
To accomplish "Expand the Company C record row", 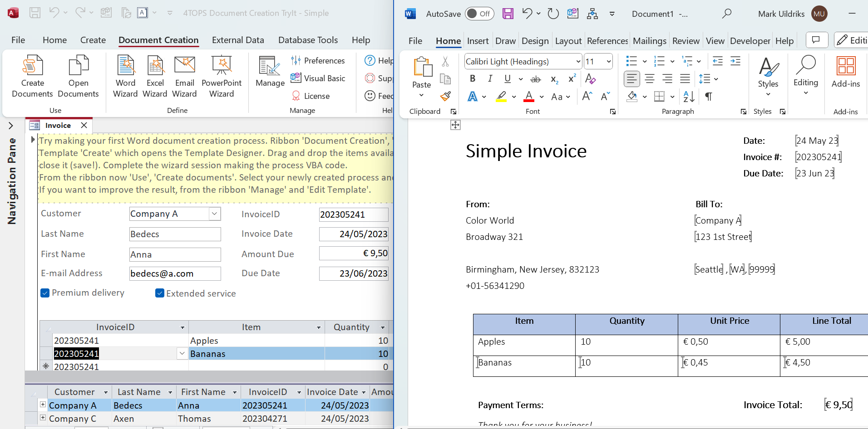I will (x=43, y=418).
